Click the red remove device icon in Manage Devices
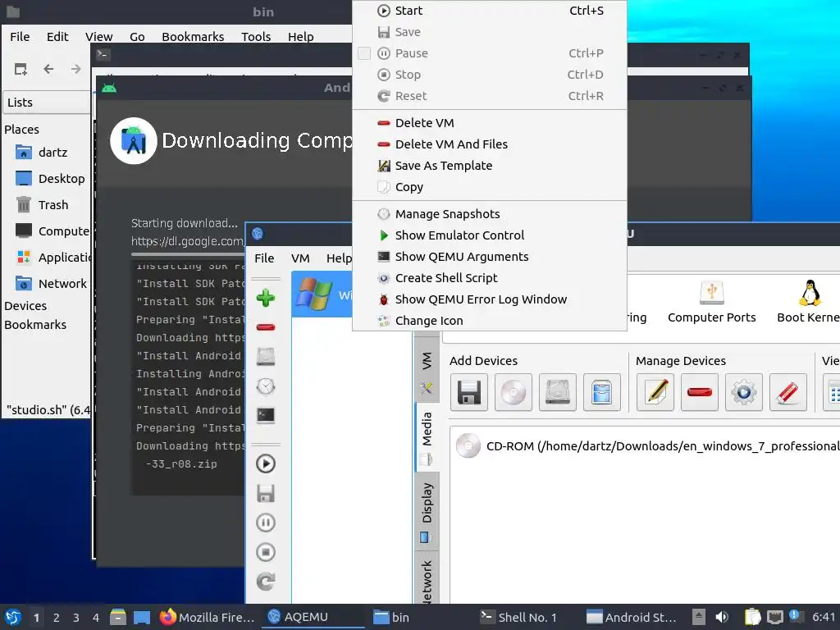840x630 pixels. pyautogui.click(x=699, y=393)
